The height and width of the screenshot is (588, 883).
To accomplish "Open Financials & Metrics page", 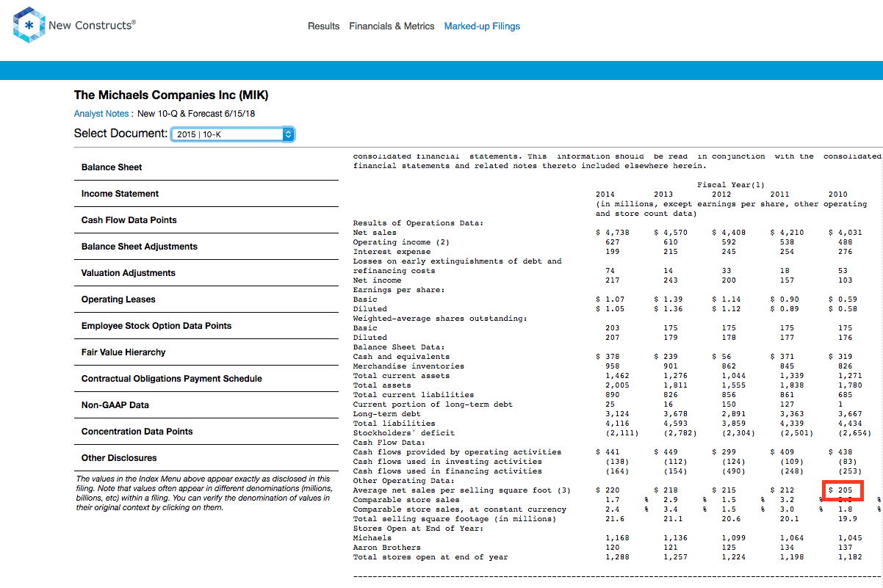I will 392,26.
